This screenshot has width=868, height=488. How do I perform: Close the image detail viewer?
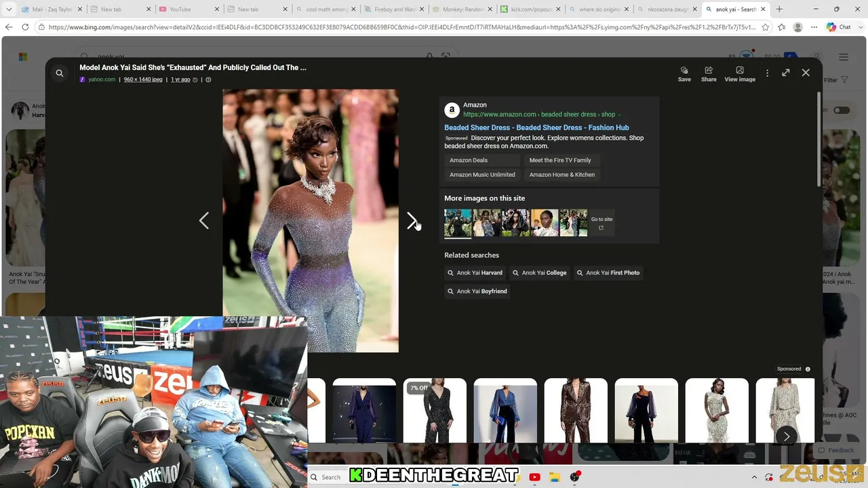pos(806,73)
